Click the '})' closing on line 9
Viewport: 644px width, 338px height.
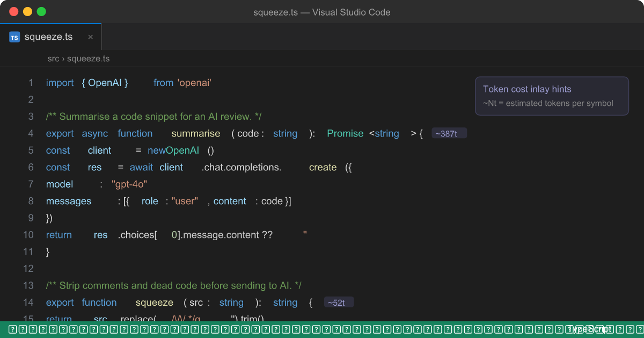[x=49, y=218]
